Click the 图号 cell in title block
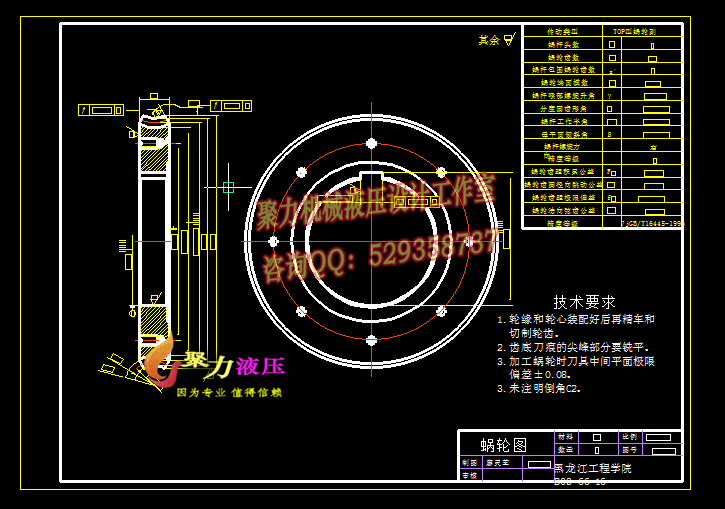Screen dimensions: 725x509 click(629, 449)
